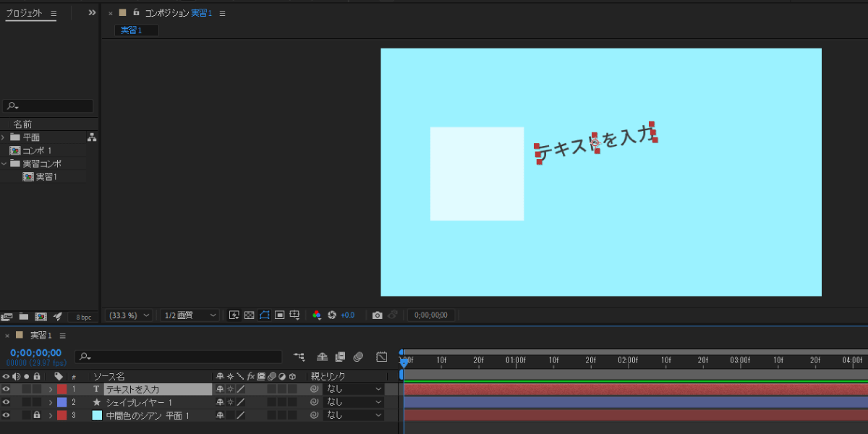Image resolution: width=868 pixels, height=434 pixels.
Task: Reset exposure with the aperture icon
Action: (x=332, y=315)
